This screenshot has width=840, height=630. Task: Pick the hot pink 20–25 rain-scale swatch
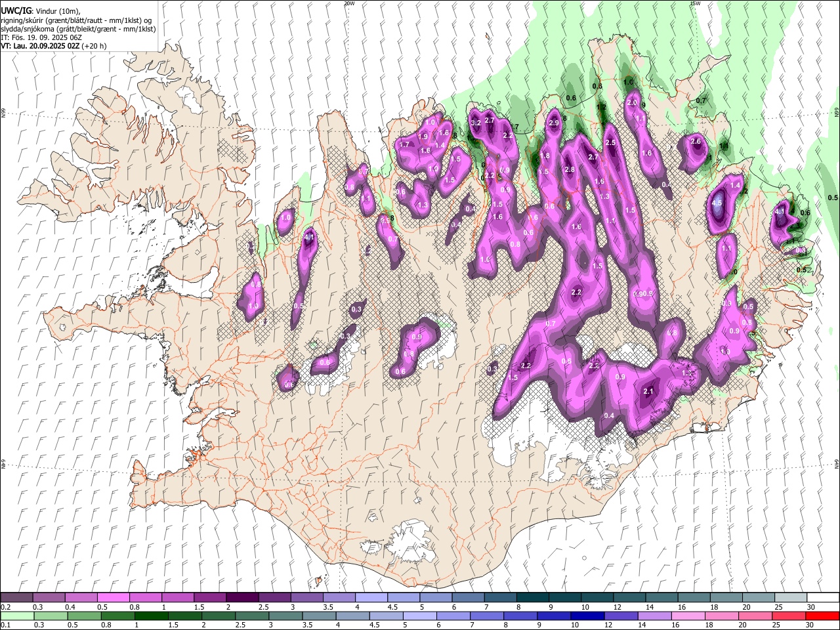pyautogui.click(x=754, y=616)
